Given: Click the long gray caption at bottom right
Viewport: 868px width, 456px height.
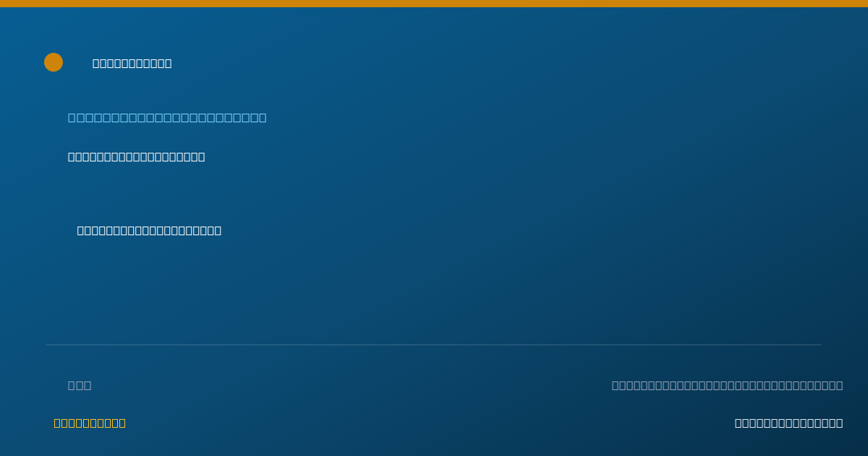Looking at the screenshot, I should (x=727, y=385).
